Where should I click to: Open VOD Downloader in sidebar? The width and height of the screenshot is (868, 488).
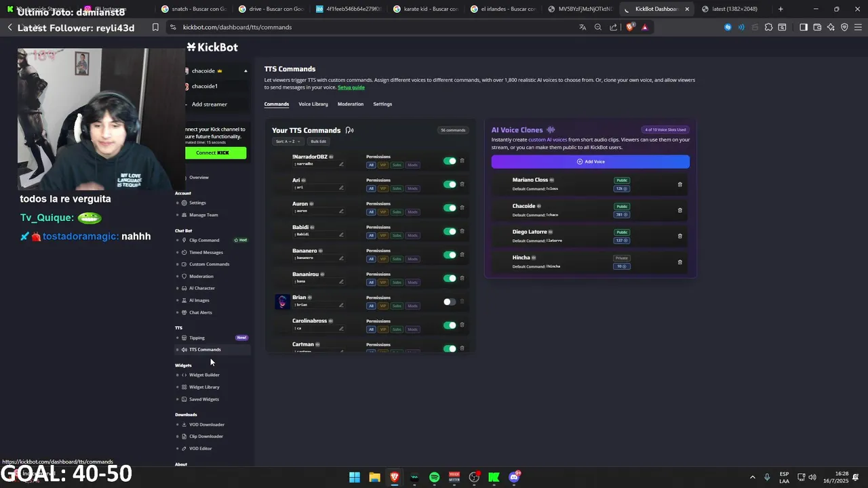coord(206,424)
